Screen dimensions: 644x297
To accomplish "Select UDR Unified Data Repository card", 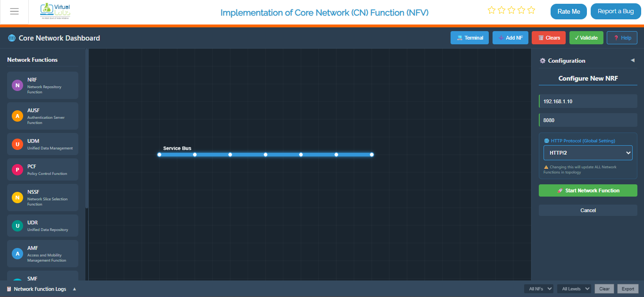I will click(42, 225).
